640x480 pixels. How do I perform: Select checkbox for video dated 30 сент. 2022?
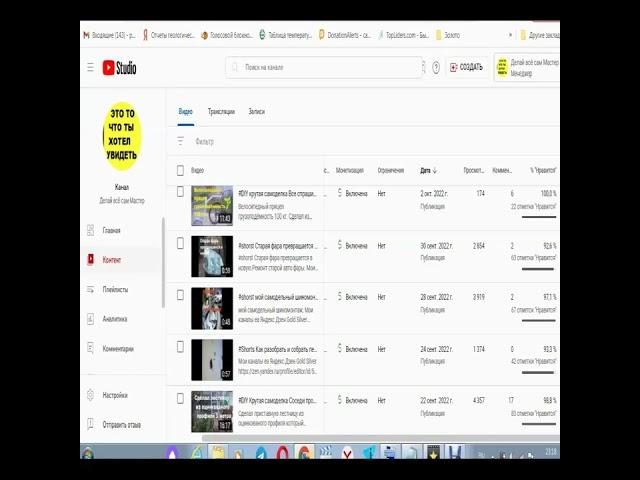[x=180, y=244]
